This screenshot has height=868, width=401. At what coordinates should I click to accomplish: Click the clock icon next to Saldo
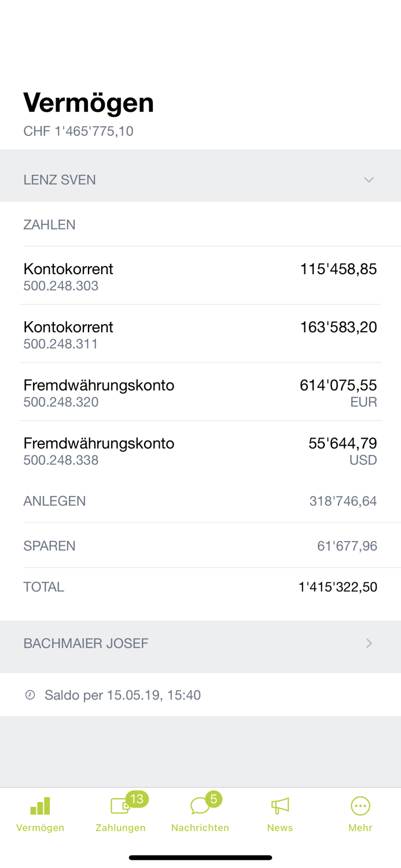[x=30, y=694]
